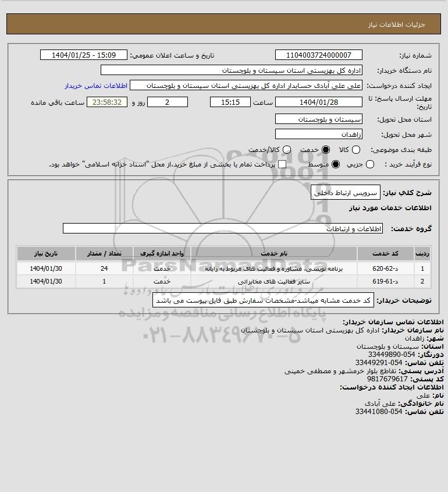The width and height of the screenshot is (448, 492).
Task: Select the کالا radio button
Action: pyautogui.click(x=356, y=150)
